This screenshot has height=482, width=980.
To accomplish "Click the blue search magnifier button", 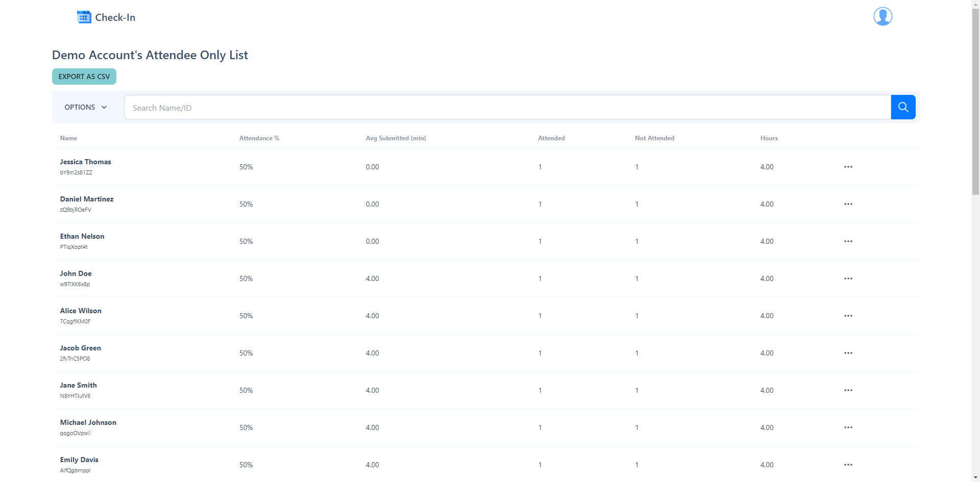I will [x=903, y=107].
